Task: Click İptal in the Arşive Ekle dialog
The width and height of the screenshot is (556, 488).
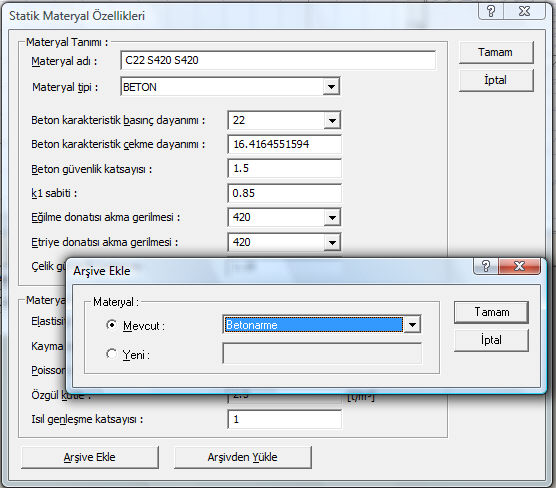Action: [491, 340]
